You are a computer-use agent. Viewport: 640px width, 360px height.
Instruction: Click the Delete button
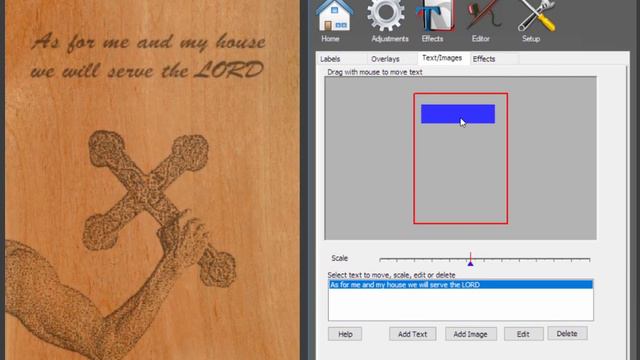click(x=567, y=333)
